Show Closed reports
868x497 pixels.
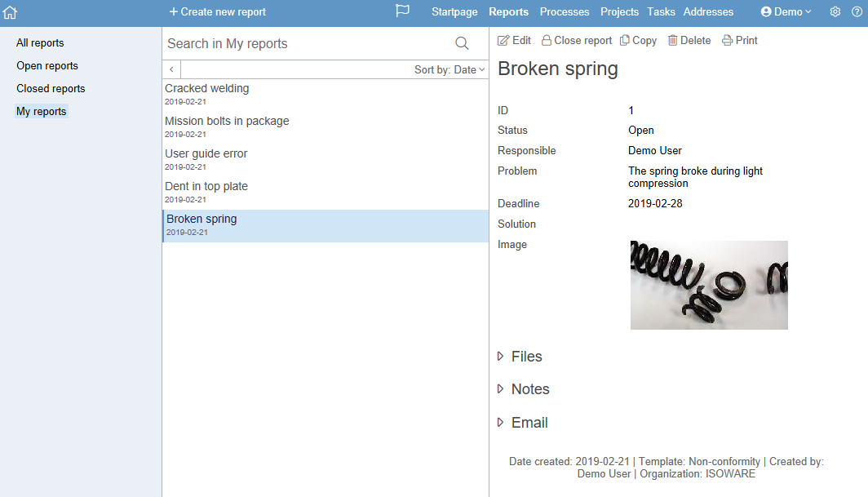[51, 89]
